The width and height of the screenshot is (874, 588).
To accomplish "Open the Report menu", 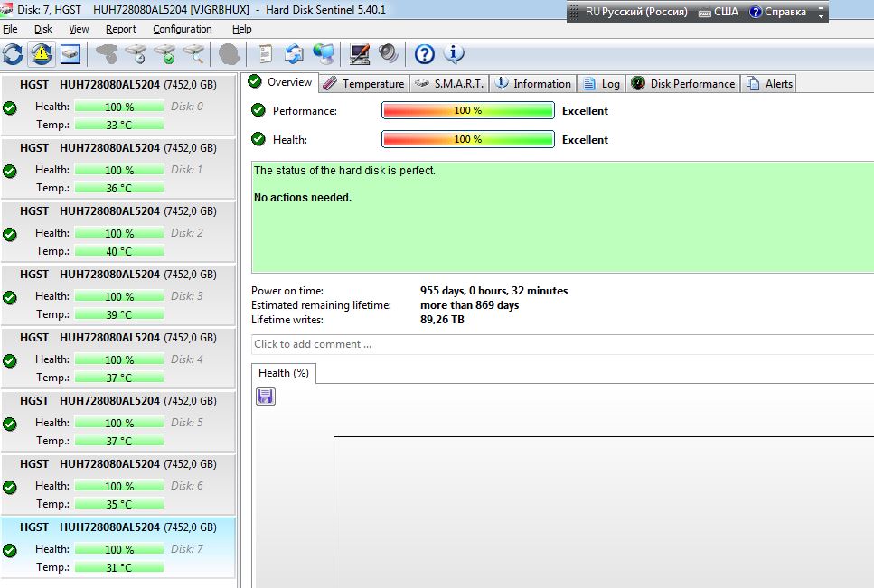I will [x=121, y=29].
